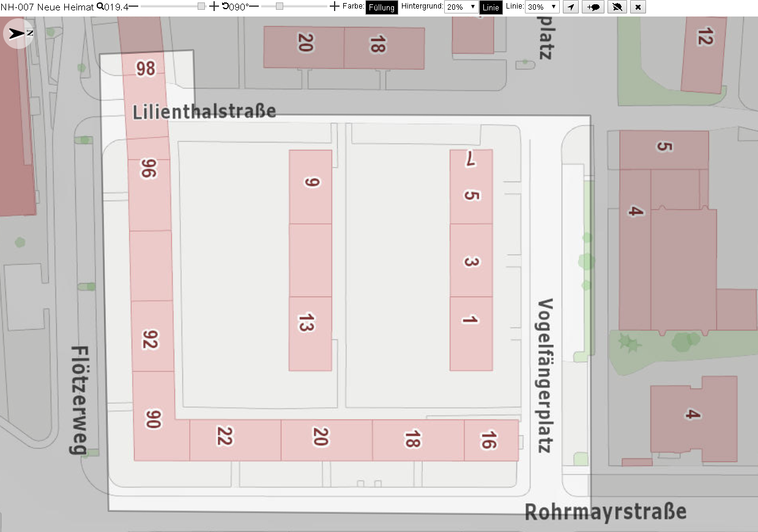Click the rotation minus icon
This screenshot has width=758, height=532.
click(253, 6)
